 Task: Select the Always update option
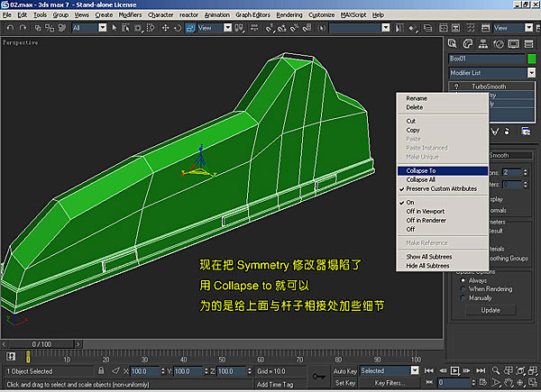pyautogui.click(x=463, y=280)
